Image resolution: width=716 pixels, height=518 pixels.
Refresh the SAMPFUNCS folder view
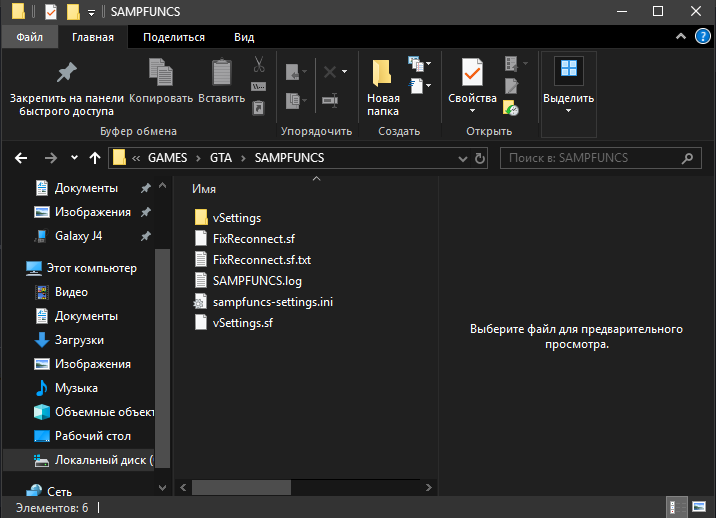coord(480,158)
